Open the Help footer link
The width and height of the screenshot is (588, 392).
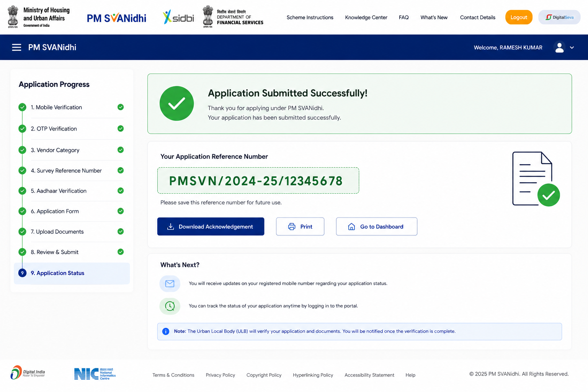tap(410, 375)
